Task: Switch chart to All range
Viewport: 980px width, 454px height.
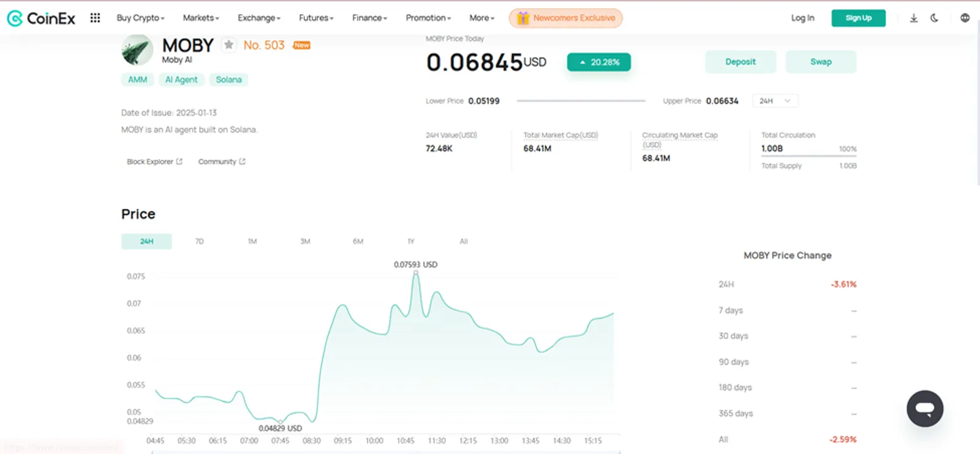Action: click(464, 241)
